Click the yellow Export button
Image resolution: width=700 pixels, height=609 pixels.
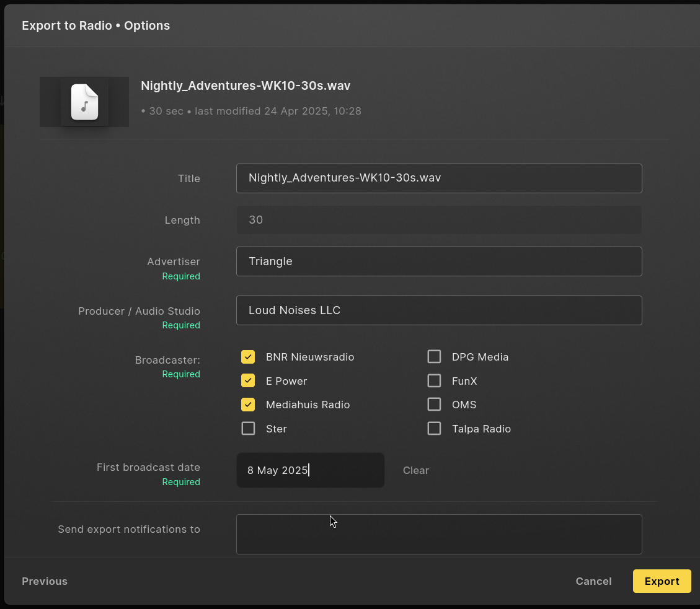pyautogui.click(x=662, y=581)
